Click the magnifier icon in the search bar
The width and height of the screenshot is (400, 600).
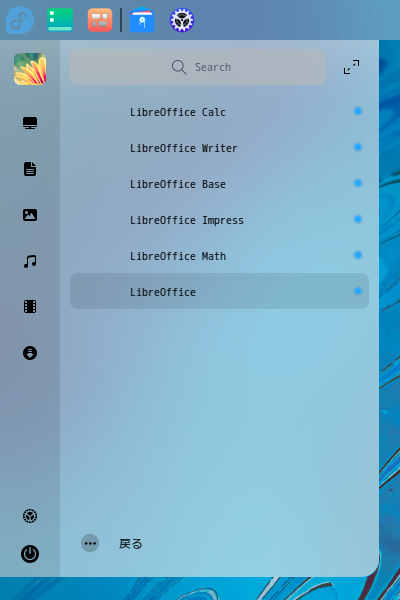(x=179, y=67)
